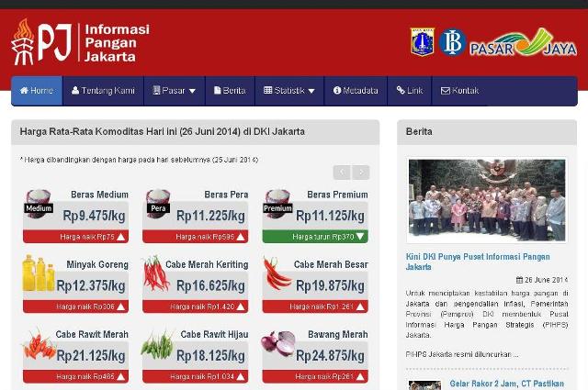Click the Minyak Goreng oil bottles image
Viewport: 588px width, 390px height.
click(x=39, y=273)
